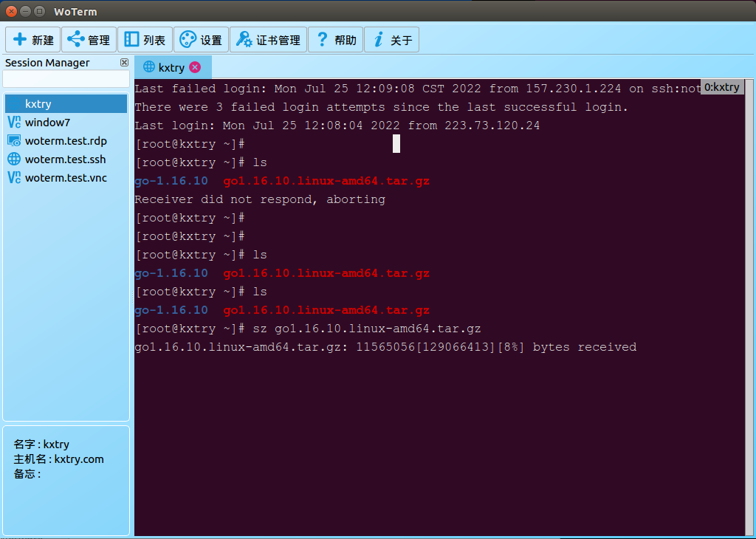Image resolution: width=756 pixels, height=539 pixels.
Task: Select the window7 VNC session
Action: click(66, 123)
